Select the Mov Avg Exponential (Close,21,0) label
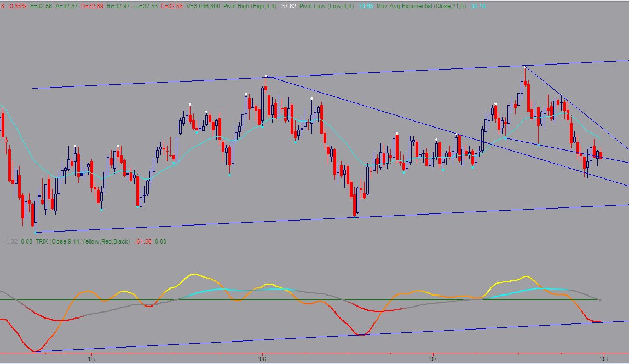629x364 pixels. point(421,7)
